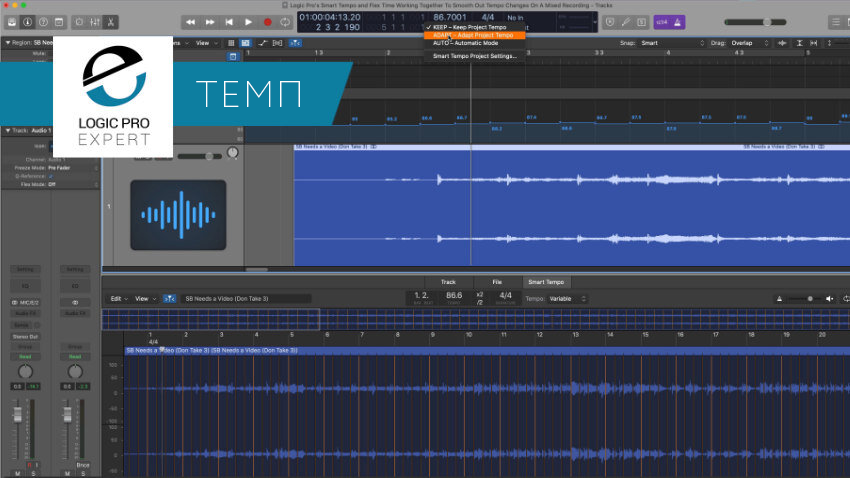Collapse the Region inspector disclosure triangle
850x478 pixels.
[8, 42]
